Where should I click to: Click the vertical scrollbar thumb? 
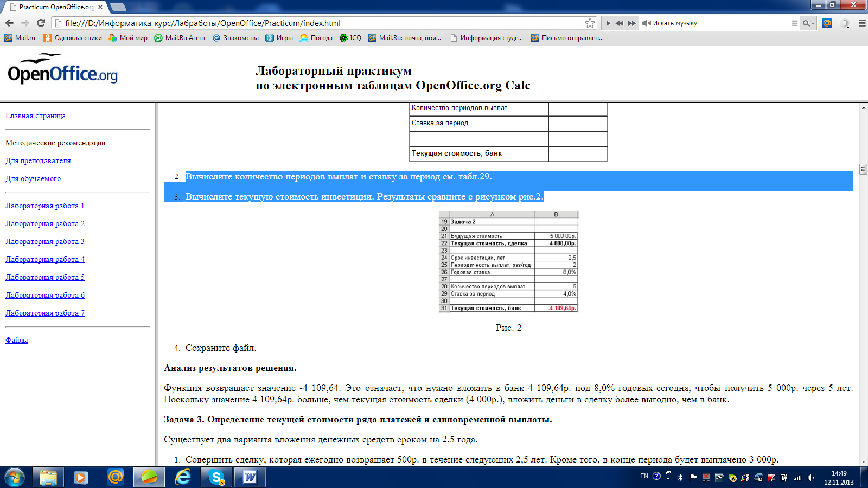(x=863, y=169)
